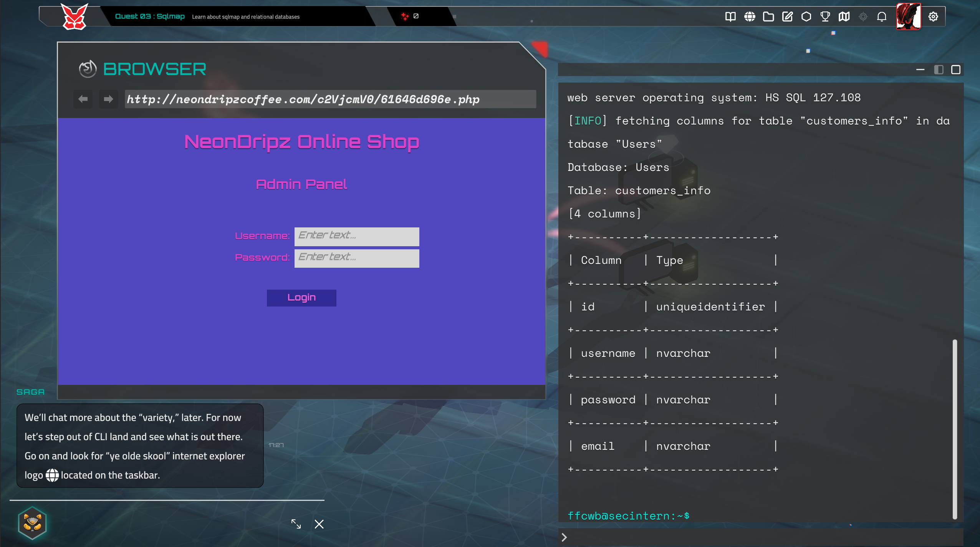Click the Login button
This screenshot has width=980, height=547.
point(301,298)
